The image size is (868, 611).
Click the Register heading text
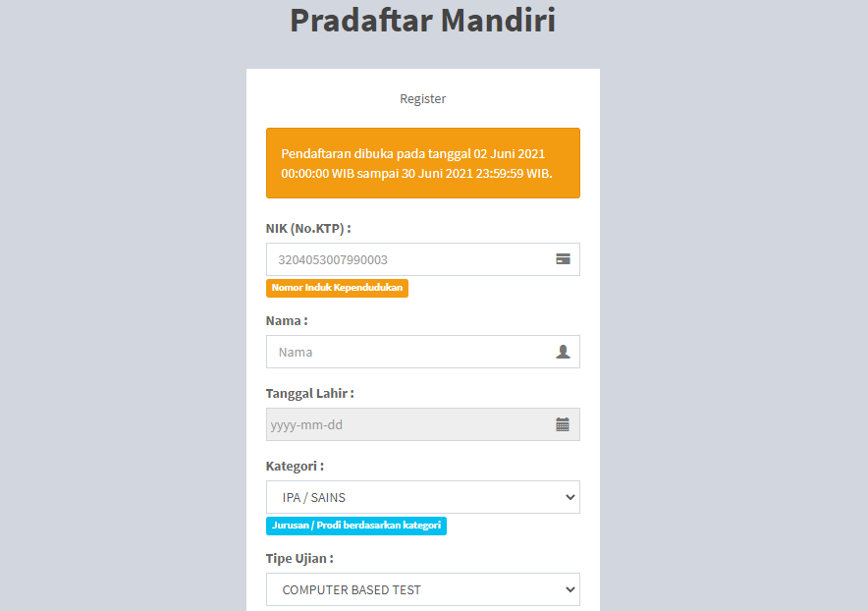(x=422, y=99)
